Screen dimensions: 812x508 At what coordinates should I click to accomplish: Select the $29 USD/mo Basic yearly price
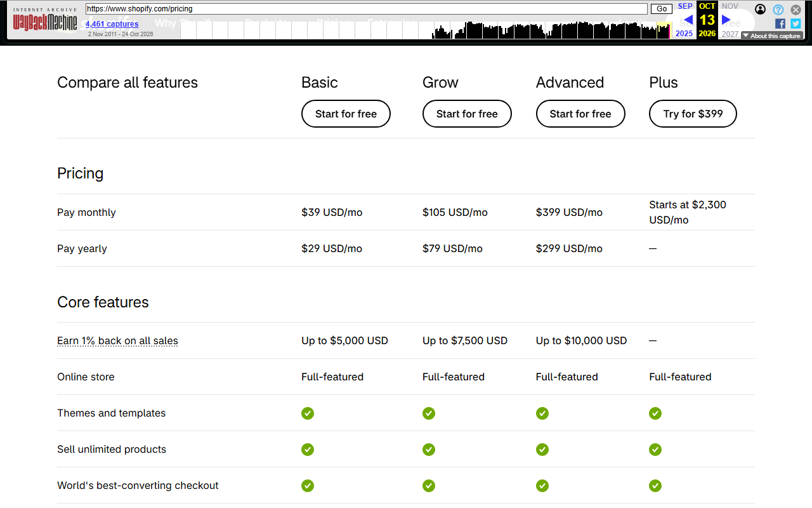pos(332,248)
